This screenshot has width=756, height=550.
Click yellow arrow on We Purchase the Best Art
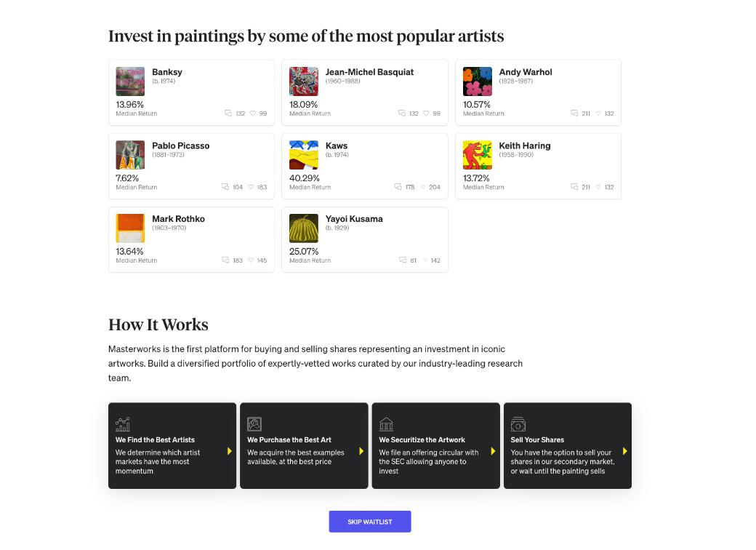(361, 451)
